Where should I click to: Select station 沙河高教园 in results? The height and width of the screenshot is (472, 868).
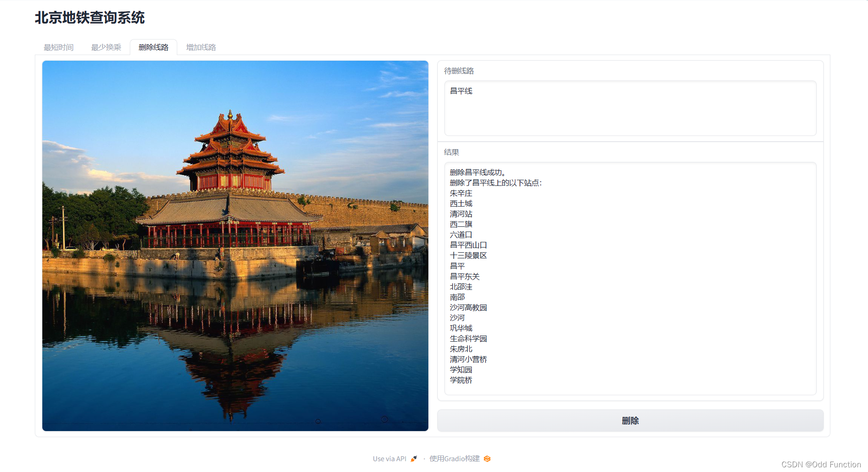[468, 307]
